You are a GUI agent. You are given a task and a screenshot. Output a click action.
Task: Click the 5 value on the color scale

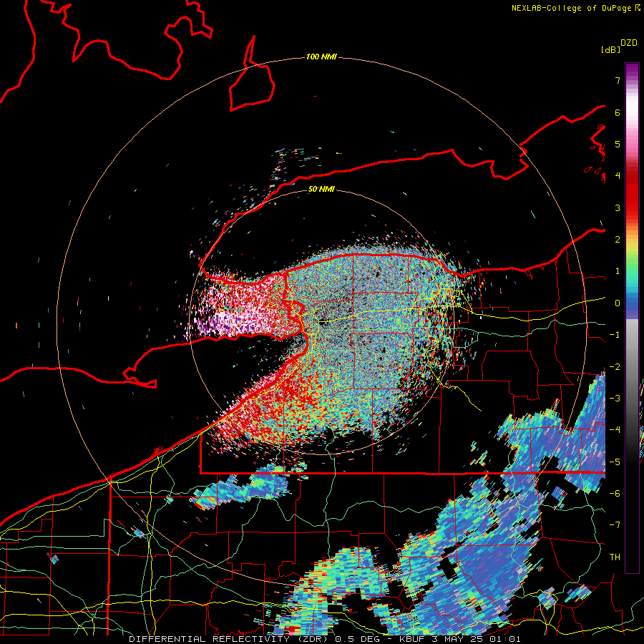pos(618,144)
